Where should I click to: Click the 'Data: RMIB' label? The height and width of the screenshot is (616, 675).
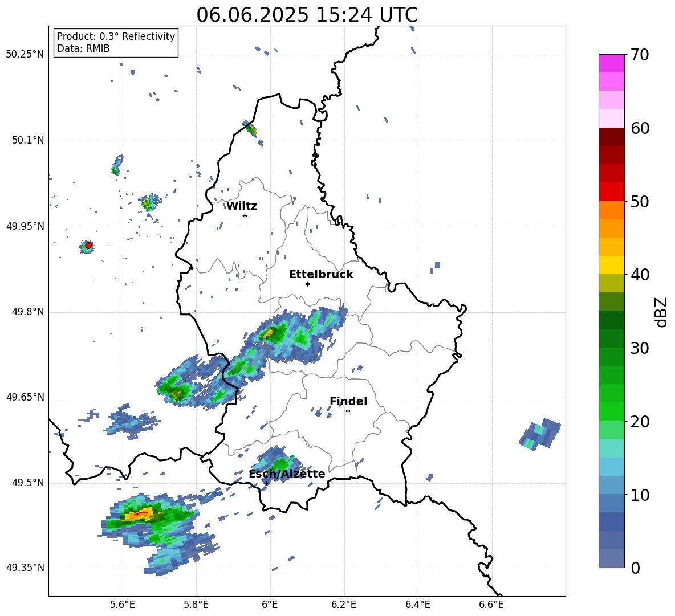click(x=83, y=48)
